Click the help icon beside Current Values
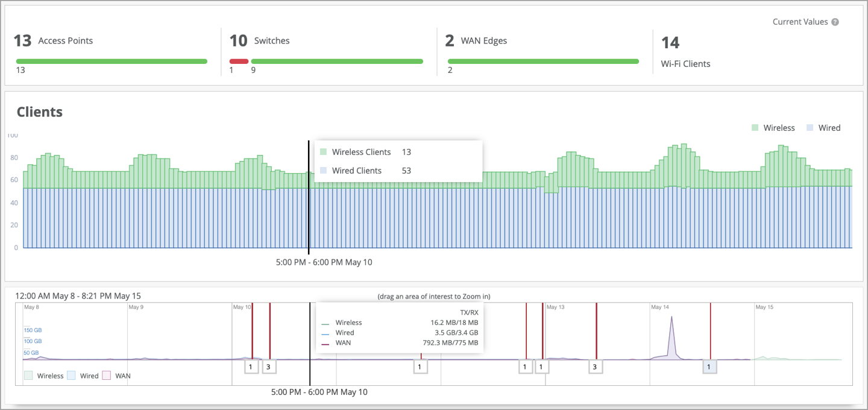 pos(835,22)
